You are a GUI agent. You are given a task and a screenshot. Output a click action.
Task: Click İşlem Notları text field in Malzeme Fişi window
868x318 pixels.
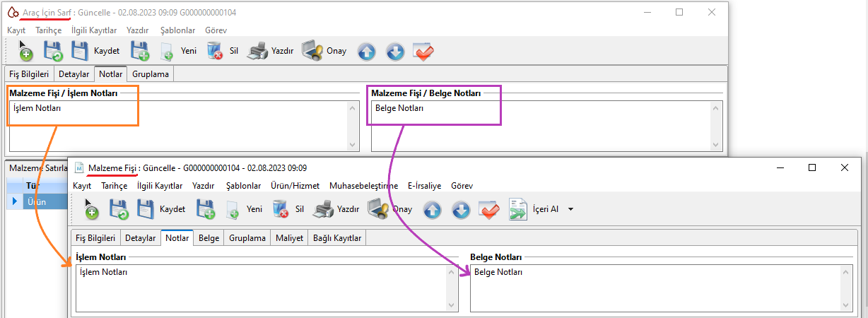coord(262,287)
